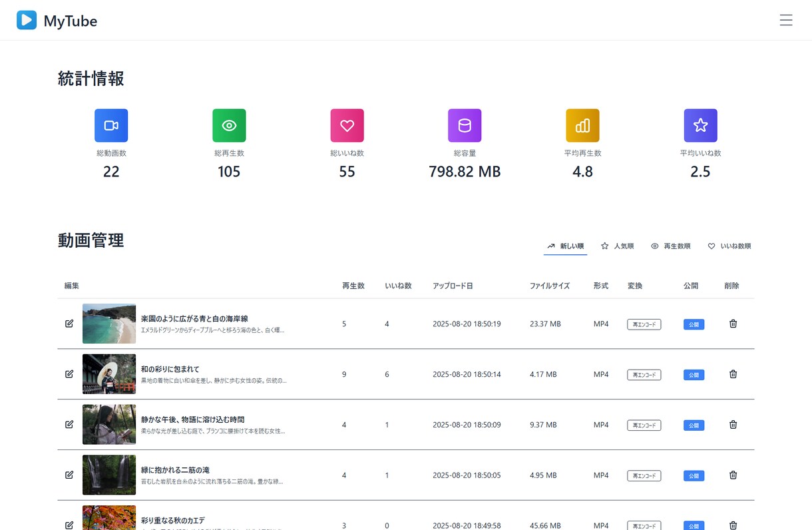
Task: Sort videos by 人気順
Action: tap(617, 246)
